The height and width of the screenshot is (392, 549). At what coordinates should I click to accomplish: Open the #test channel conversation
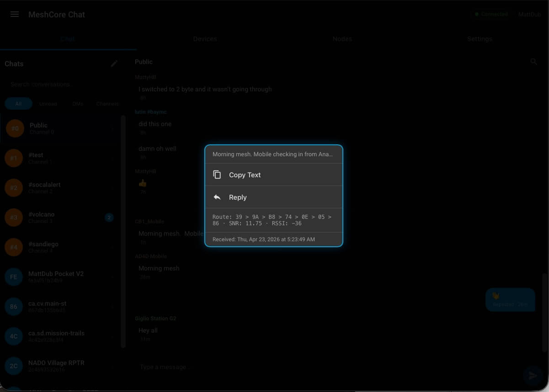pos(59,158)
